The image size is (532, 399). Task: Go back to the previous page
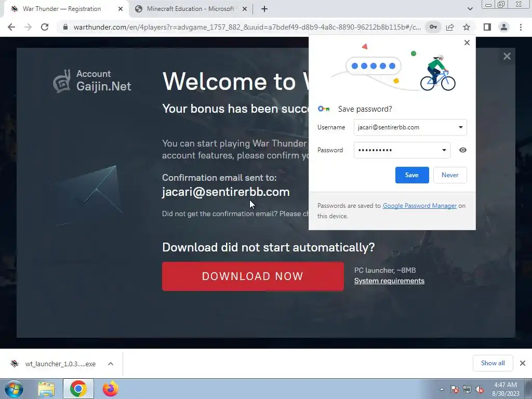point(11,27)
